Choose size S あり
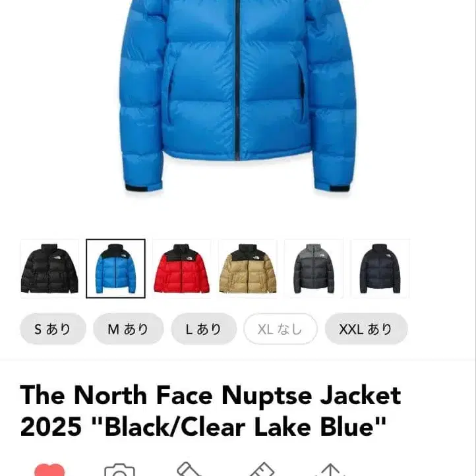This screenshot has width=476, height=476. click(53, 329)
